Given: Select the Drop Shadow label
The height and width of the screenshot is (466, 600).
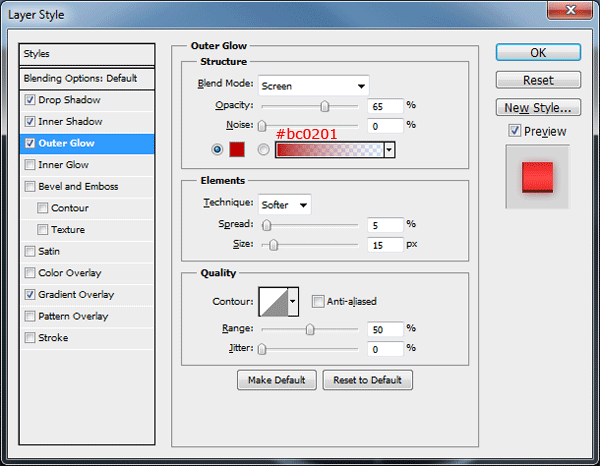Looking at the screenshot, I should (x=69, y=100).
